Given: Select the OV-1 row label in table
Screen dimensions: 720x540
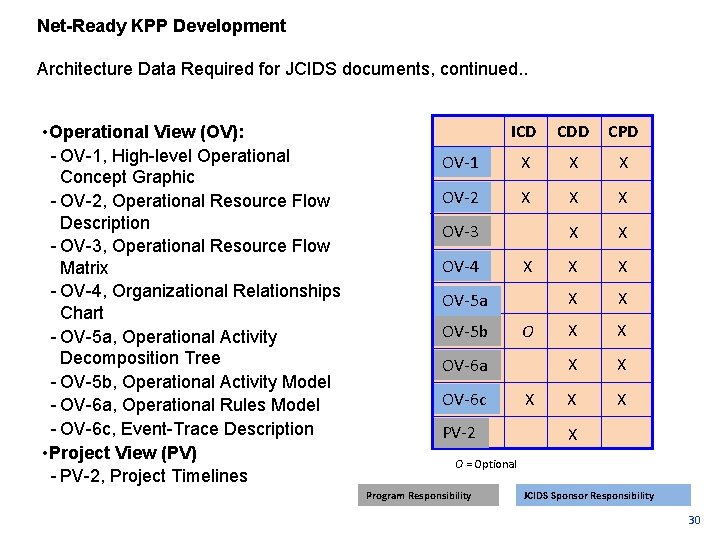Looking at the screenshot, I should (462, 163).
